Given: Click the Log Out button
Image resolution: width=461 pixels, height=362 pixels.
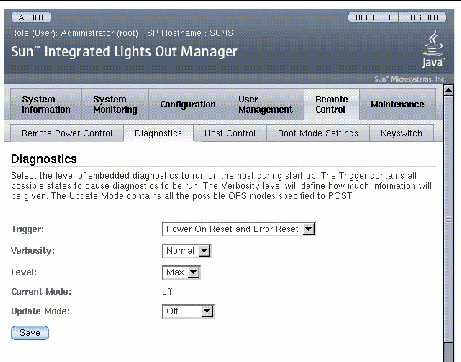Looking at the screenshot, I should pyautogui.click(x=422, y=17).
